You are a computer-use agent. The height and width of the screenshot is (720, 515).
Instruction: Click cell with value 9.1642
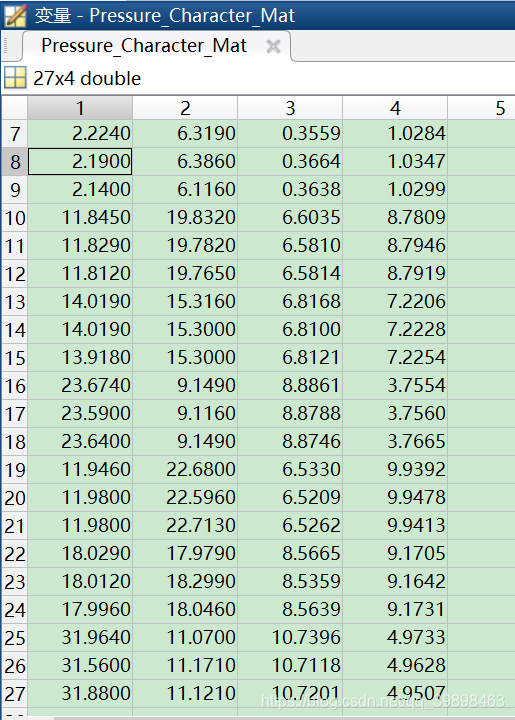(x=395, y=582)
